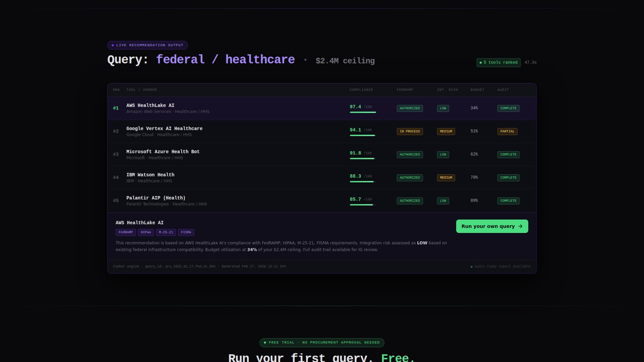Viewport: 644px width, 362px height.
Task: Select Microsoft Azure Health Bot row title
Action: tap(163, 152)
